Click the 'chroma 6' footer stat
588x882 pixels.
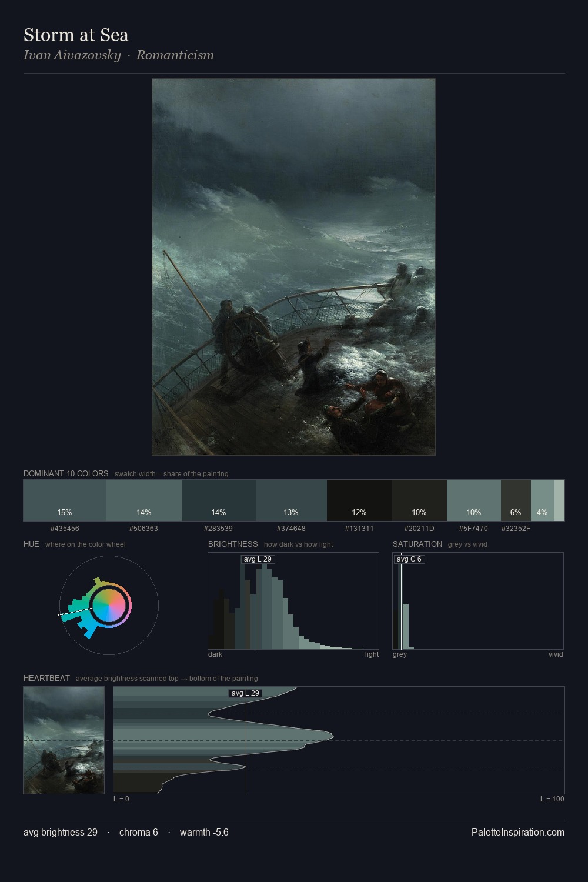[x=139, y=832]
